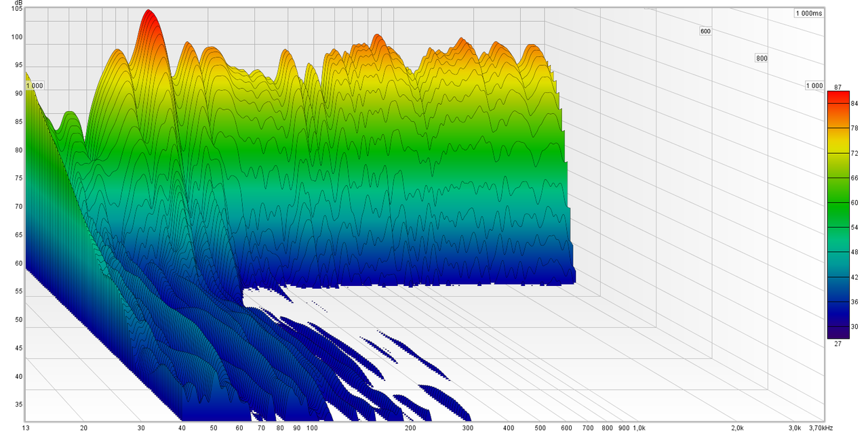The image size is (868, 433).
Task: Click the color scale legend bar
Action: pyautogui.click(x=837, y=215)
